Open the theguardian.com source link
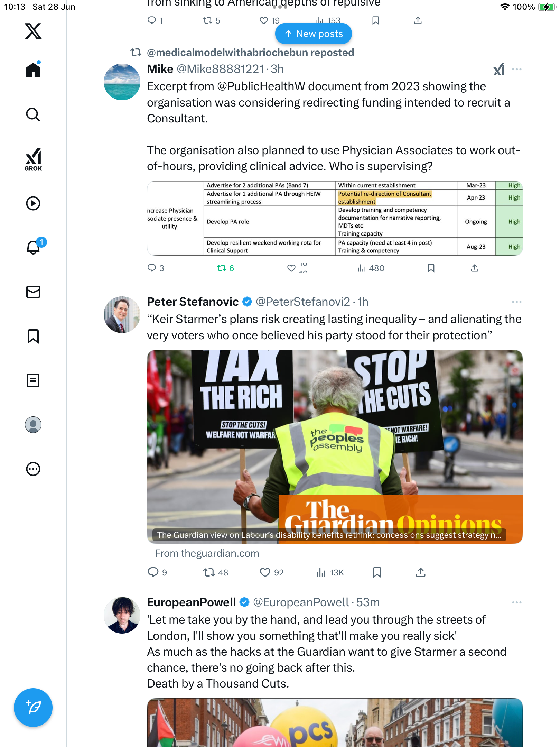 pyautogui.click(x=207, y=553)
